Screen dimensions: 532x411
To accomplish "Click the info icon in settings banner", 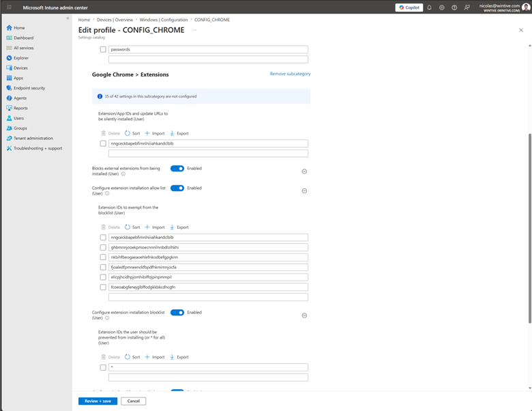I will (x=100, y=96).
